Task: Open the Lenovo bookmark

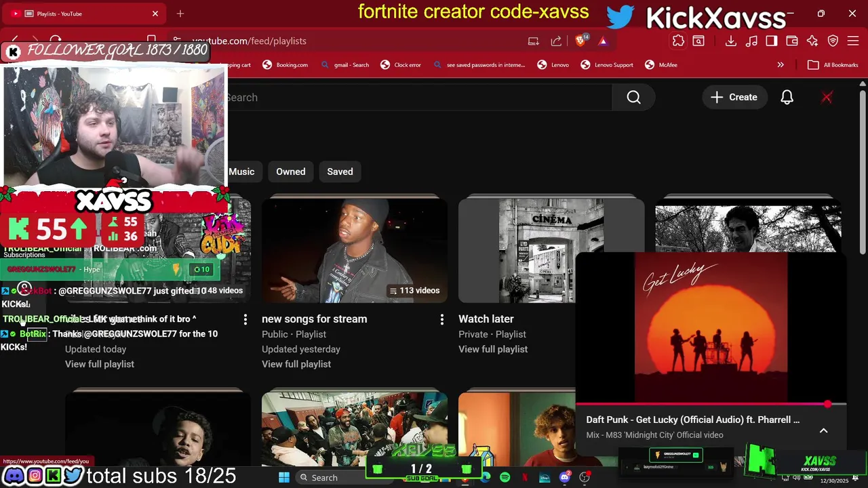Action: [553, 65]
